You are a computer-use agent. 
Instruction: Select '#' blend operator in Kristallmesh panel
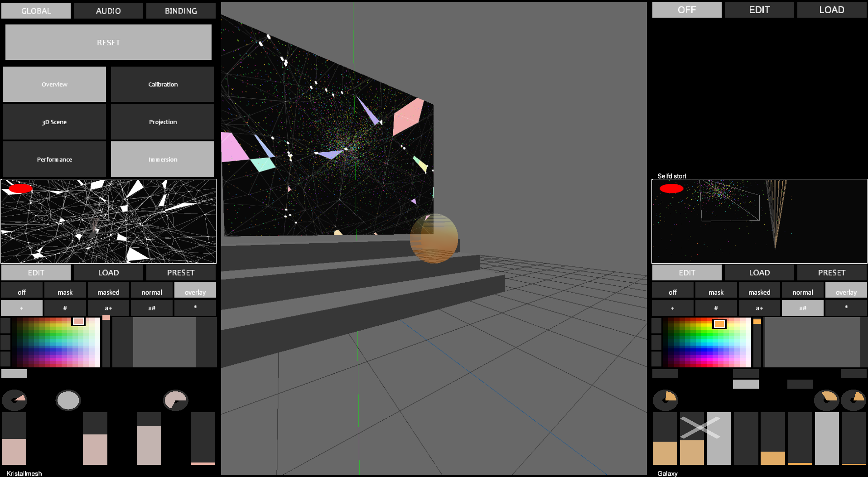pos(65,308)
